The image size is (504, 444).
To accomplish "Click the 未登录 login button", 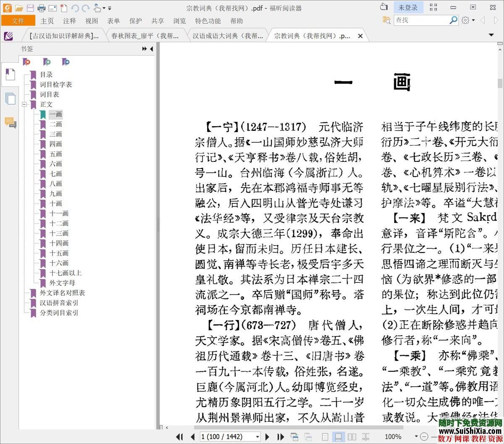I will tap(409, 7).
